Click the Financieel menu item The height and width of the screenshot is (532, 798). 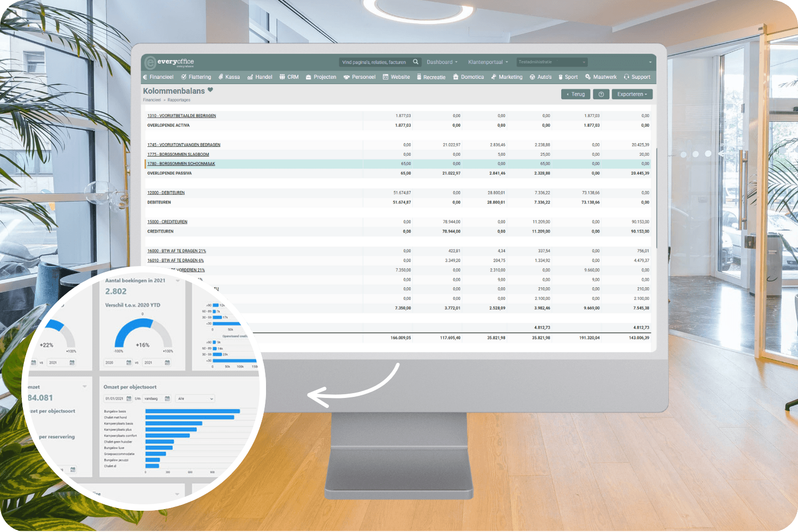click(159, 77)
